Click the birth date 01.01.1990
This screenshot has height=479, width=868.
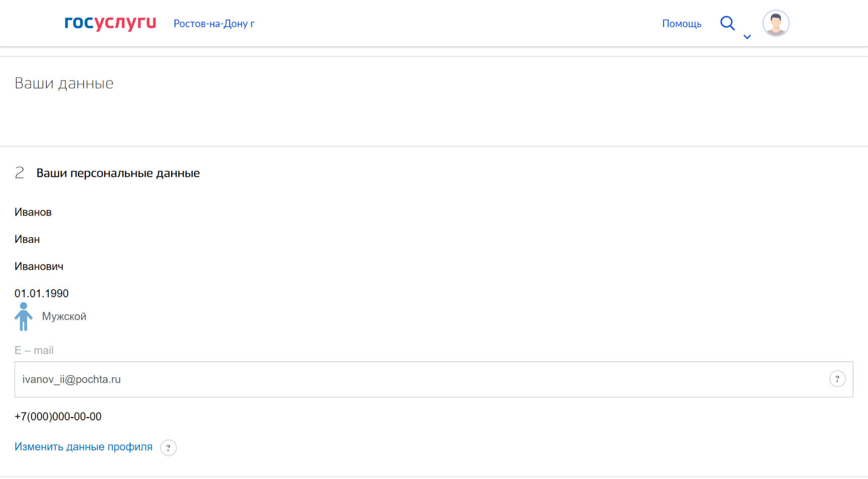tap(42, 293)
